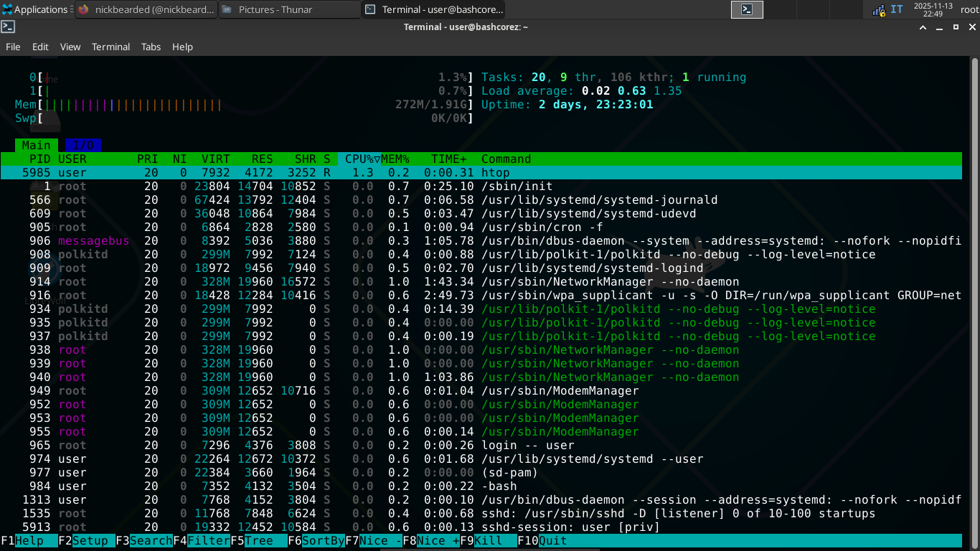This screenshot has height=551, width=980.
Task: Open the Tabs menu
Action: pyautogui.click(x=151, y=47)
